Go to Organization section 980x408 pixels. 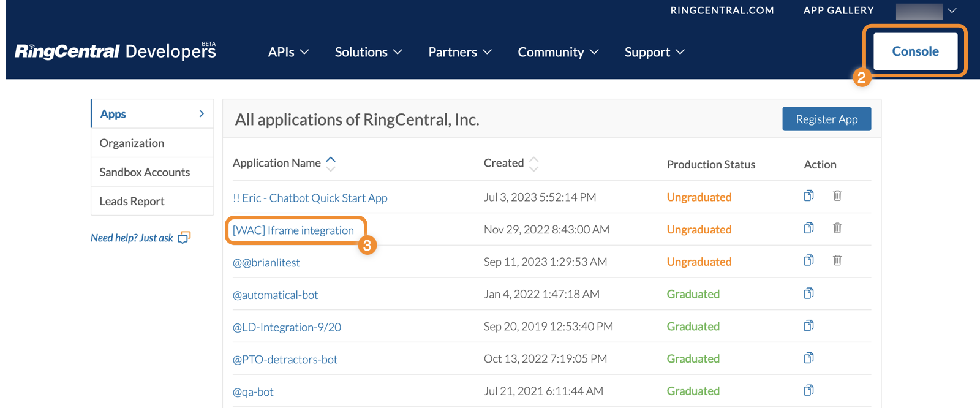[132, 143]
